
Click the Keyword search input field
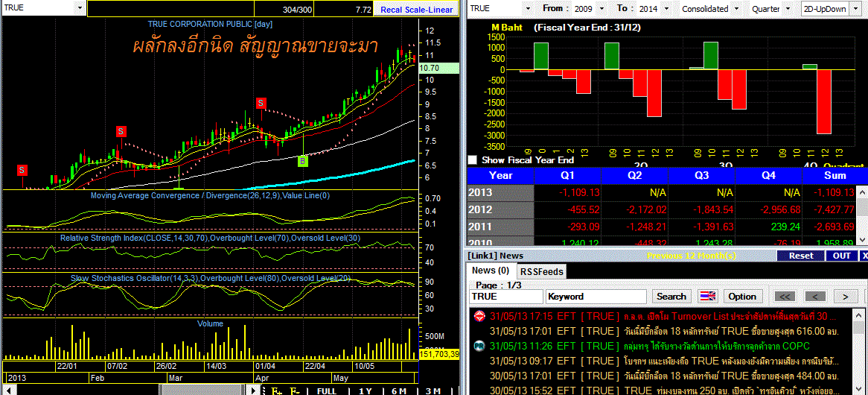click(597, 297)
